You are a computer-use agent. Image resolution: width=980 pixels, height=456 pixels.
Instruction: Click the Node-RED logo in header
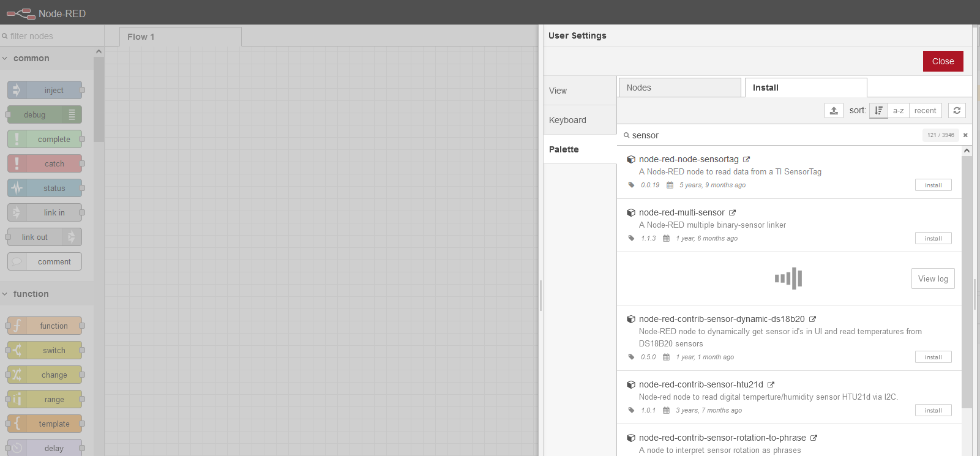21,13
